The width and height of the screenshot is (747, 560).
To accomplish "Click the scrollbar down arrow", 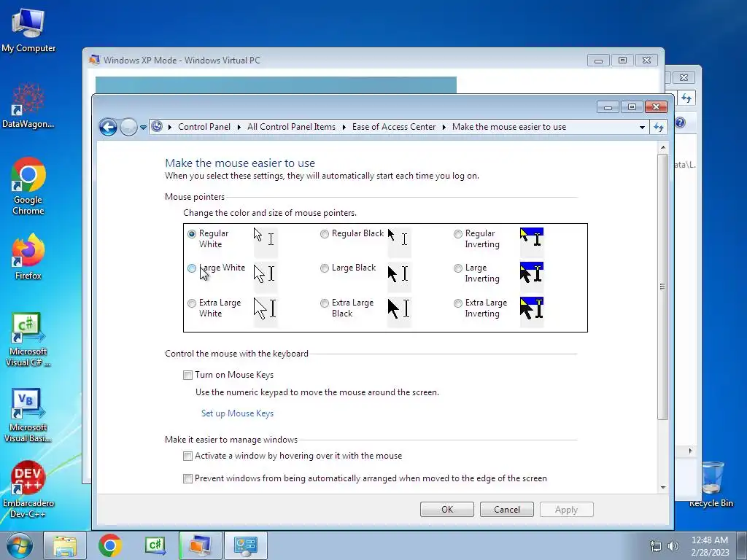I will pos(662,488).
